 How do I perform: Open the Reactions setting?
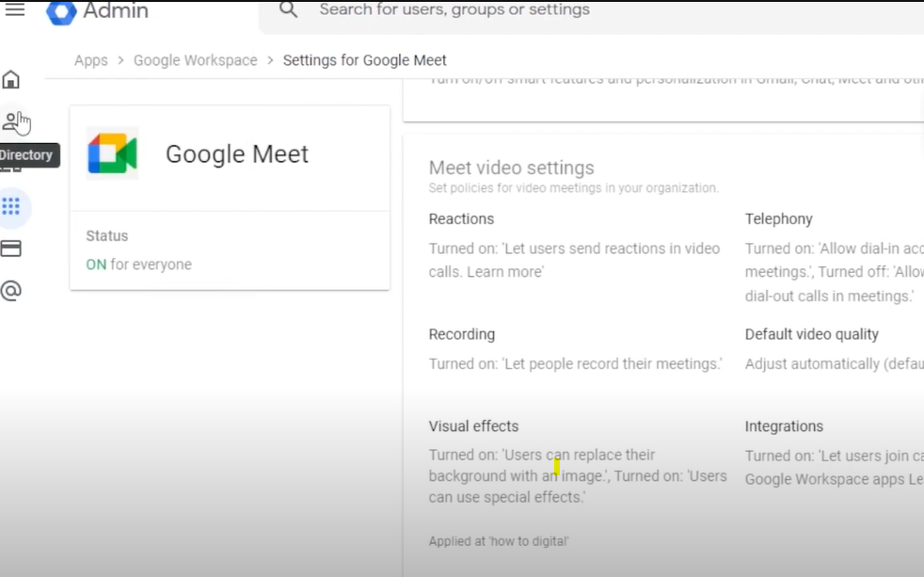click(461, 219)
